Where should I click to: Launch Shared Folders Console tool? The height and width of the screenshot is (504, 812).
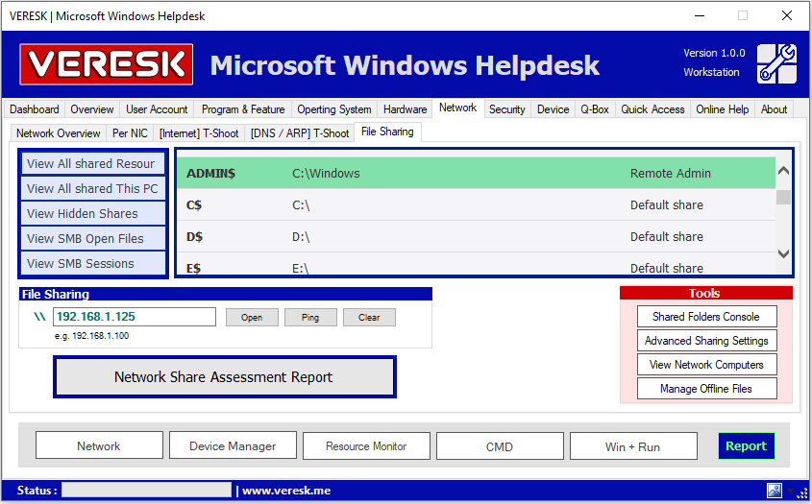point(706,317)
